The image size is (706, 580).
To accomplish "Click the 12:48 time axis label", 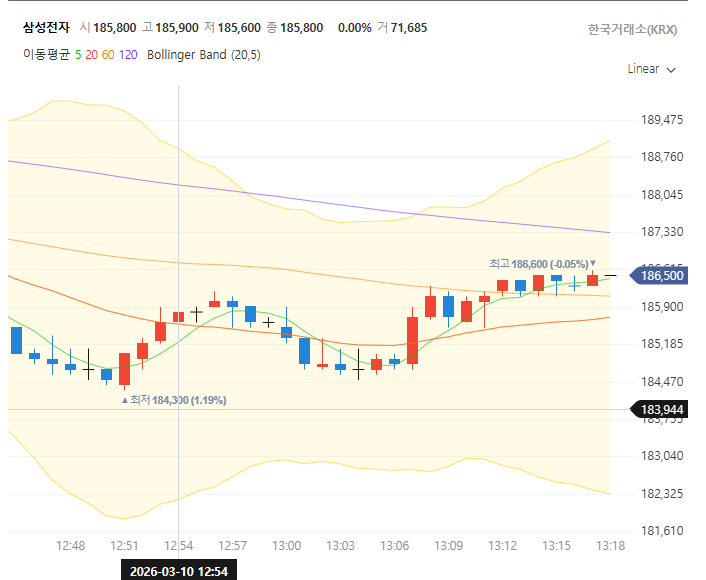I will point(70,546).
